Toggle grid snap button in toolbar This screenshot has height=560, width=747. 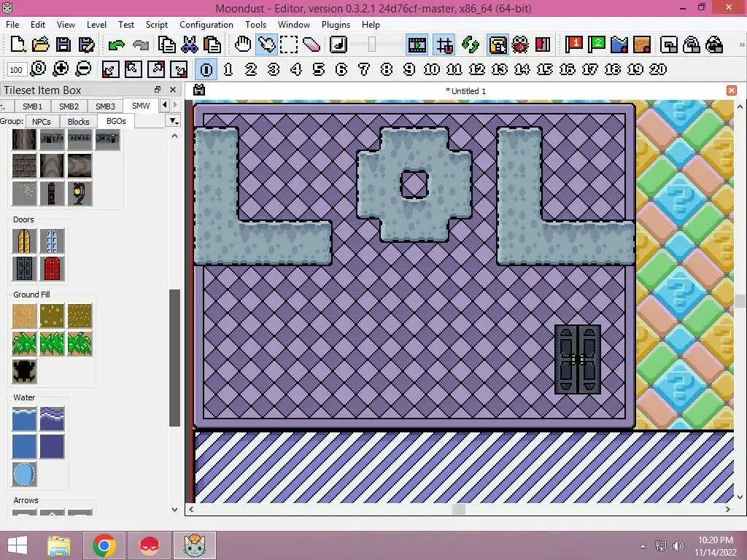444,45
